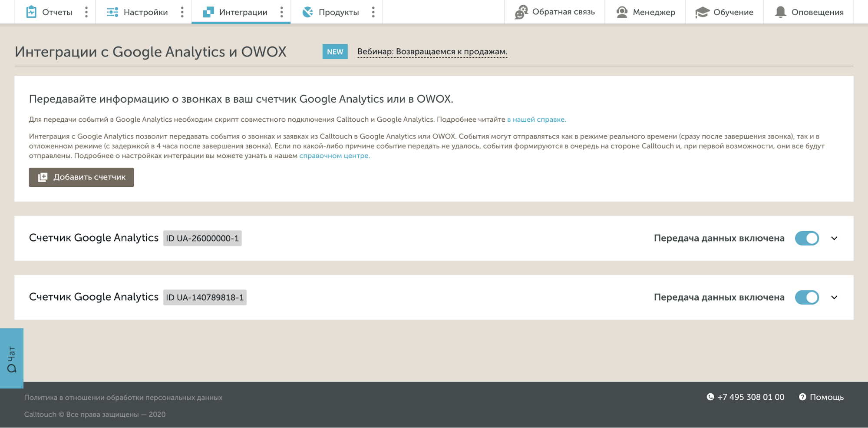Open Оповещения notifications
Image resolution: width=868 pixels, height=428 pixels.
pos(809,12)
